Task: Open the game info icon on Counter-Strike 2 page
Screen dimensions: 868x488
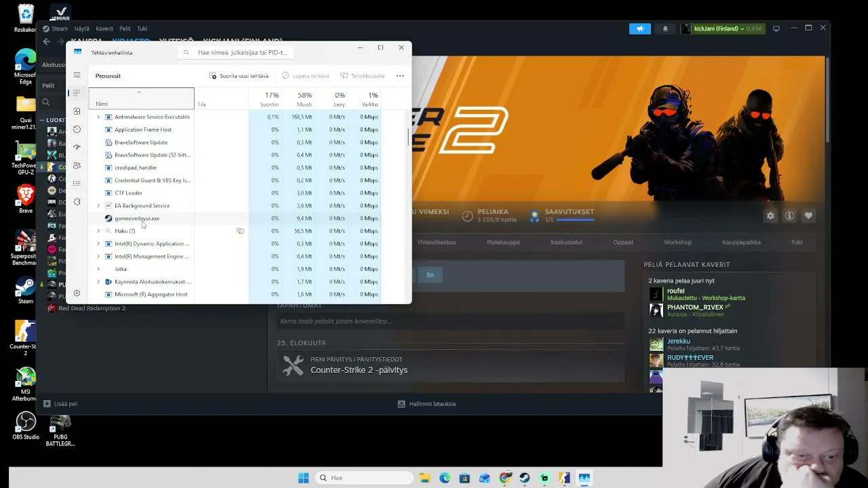Action: (789, 216)
